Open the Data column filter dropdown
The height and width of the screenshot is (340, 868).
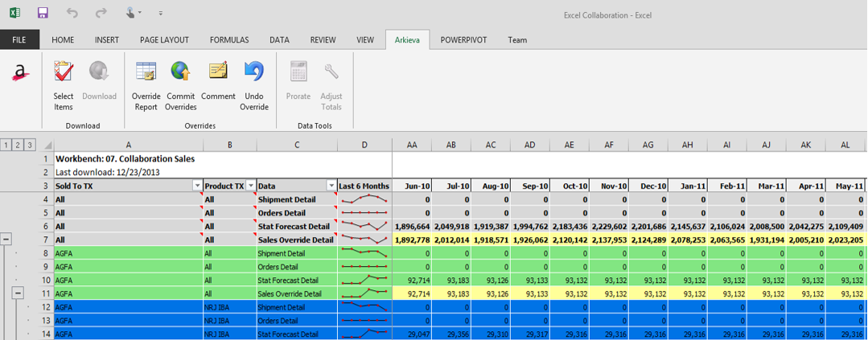coord(331,186)
